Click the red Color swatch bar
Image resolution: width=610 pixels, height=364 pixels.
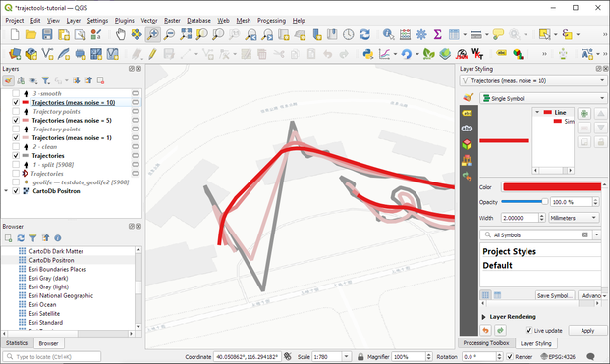point(552,187)
